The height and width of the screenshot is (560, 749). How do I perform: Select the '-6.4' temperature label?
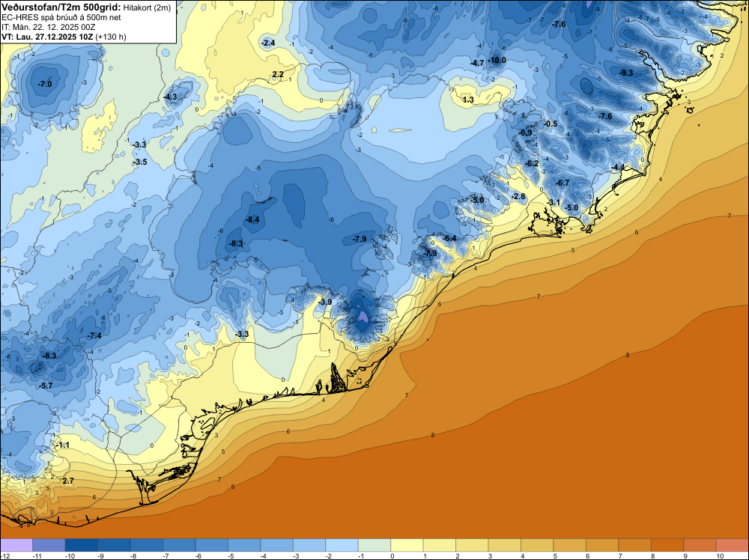(449, 238)
